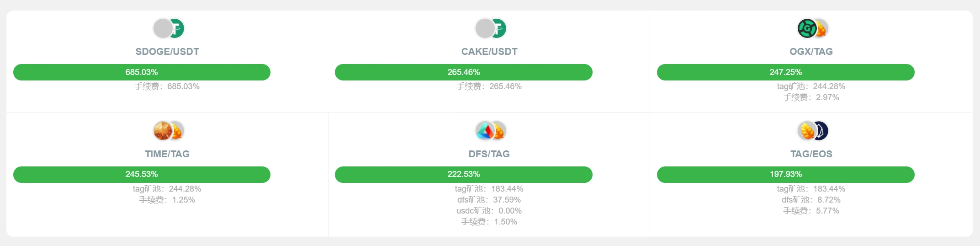Click the CAKE/USDT token pair icon
Viewport: 980px width, 246px height.
pyautogui.click(x=490, y=28)
